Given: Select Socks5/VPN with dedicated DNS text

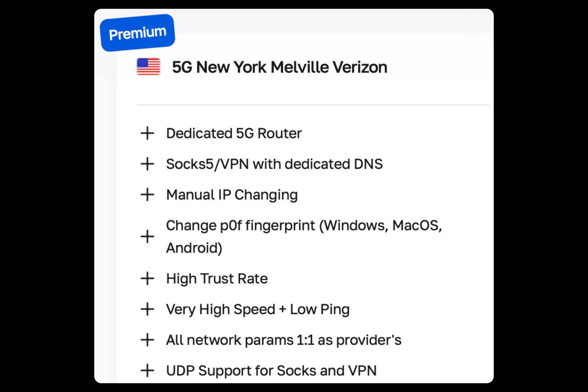Looking at the screenshot, I should [274, 164].
